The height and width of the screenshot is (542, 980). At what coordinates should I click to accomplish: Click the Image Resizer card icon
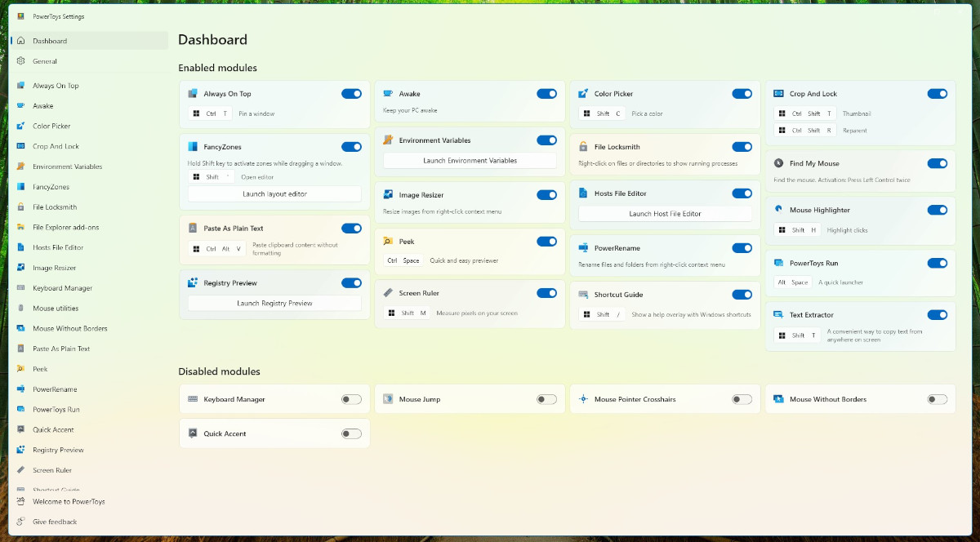click(388, 195)
